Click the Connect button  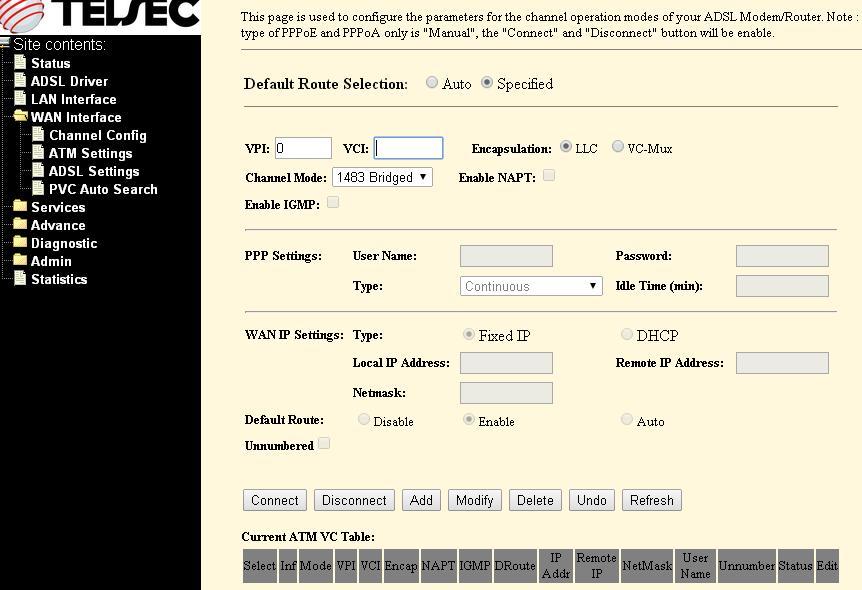click(x=275, y=500)
